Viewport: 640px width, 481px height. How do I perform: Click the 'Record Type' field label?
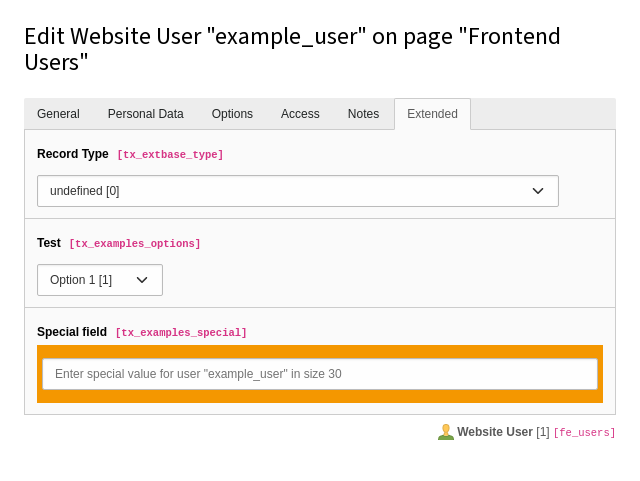click(72, 154)
